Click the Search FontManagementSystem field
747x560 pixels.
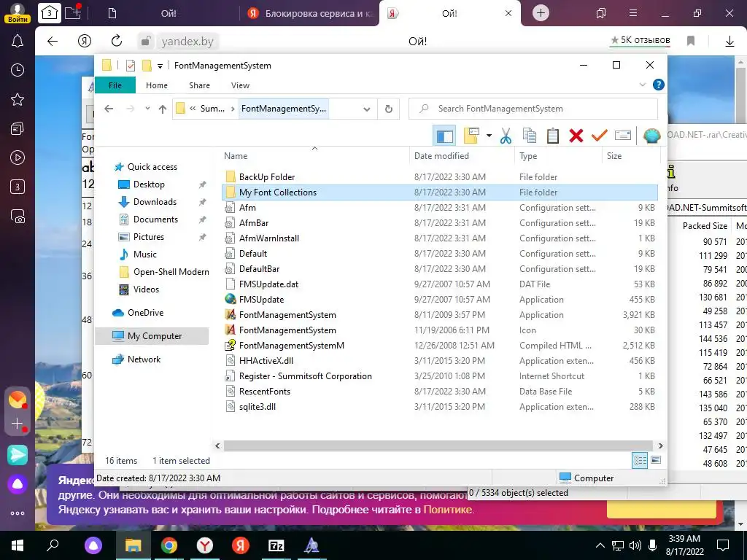point(533,109)
